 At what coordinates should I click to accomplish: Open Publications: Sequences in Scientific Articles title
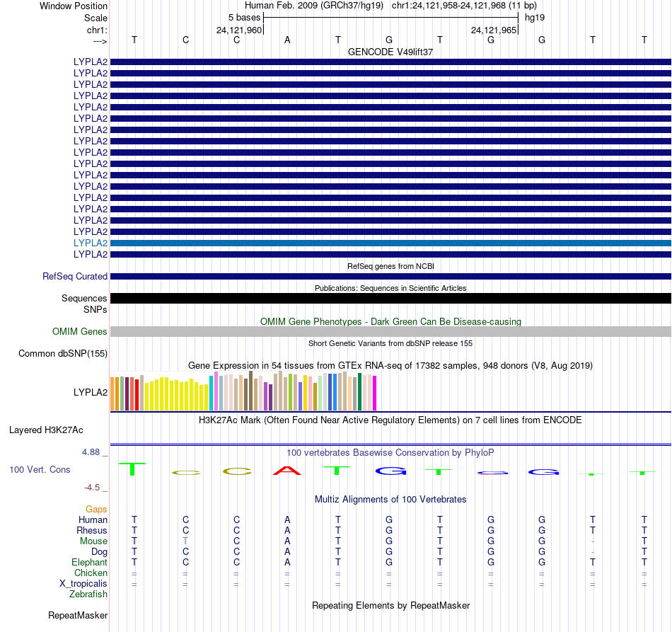click(x=390, y=288)
